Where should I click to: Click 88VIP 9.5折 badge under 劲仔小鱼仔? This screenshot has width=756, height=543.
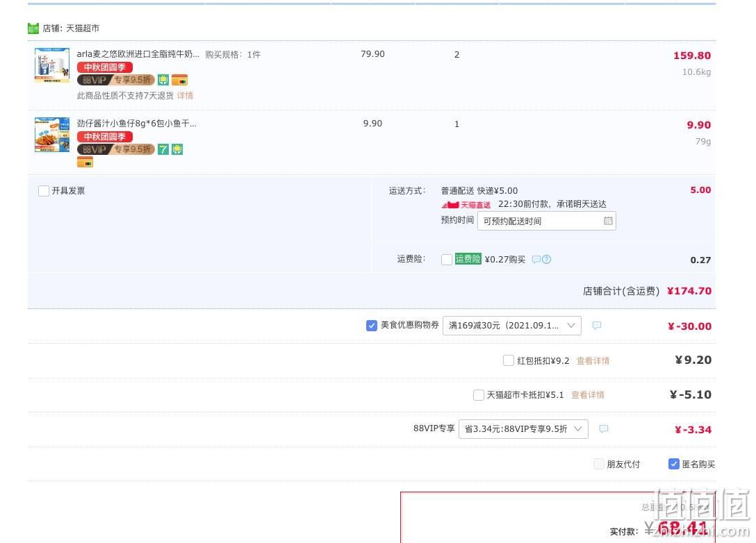point(116,149)
